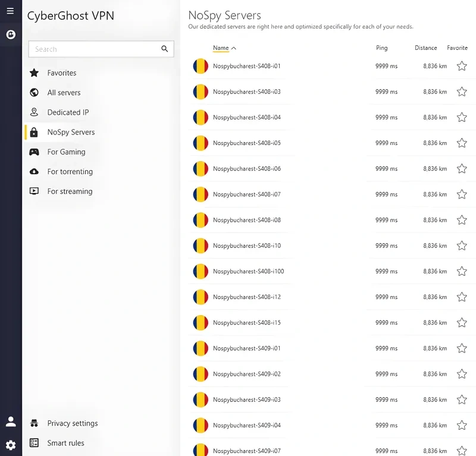Click the All servers globe icon
This screenshot has width=476, height=456.
click(x=34, y=93)
